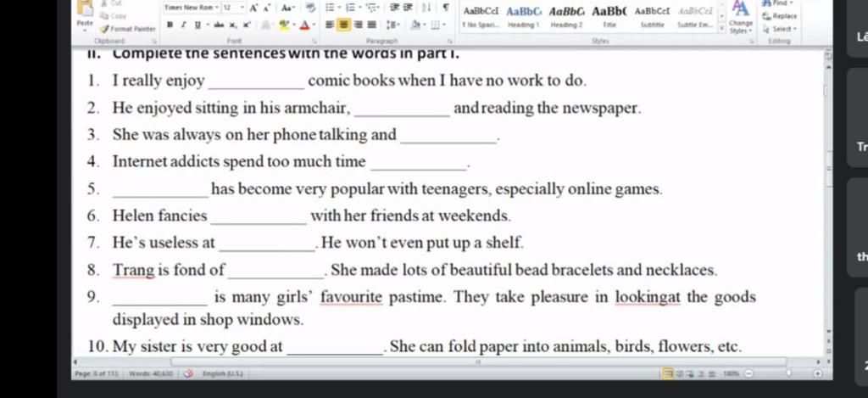
Task: Click the zoom in plus button
Action: pyautogui.click(x=818, y=373)
